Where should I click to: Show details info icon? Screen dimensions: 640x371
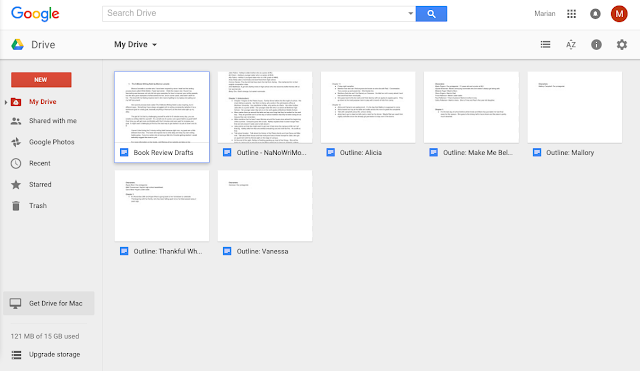pyautogui.click(x=596, y=44)
